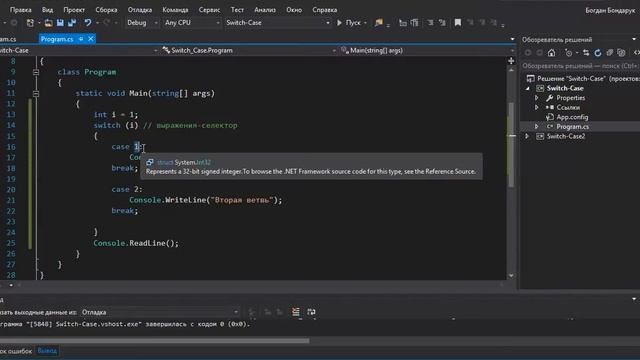Collapse the Main method code block

coord(36,93)
